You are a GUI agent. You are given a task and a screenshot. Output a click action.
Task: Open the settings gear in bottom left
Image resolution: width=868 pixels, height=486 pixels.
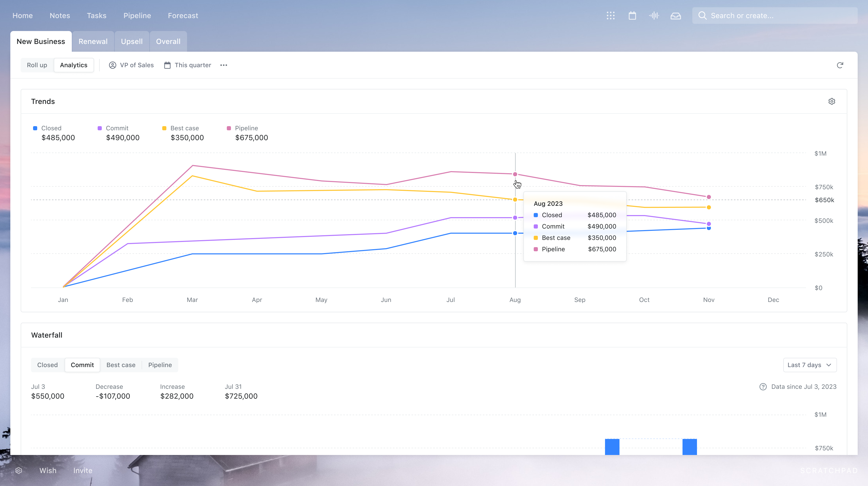(19, 470)
